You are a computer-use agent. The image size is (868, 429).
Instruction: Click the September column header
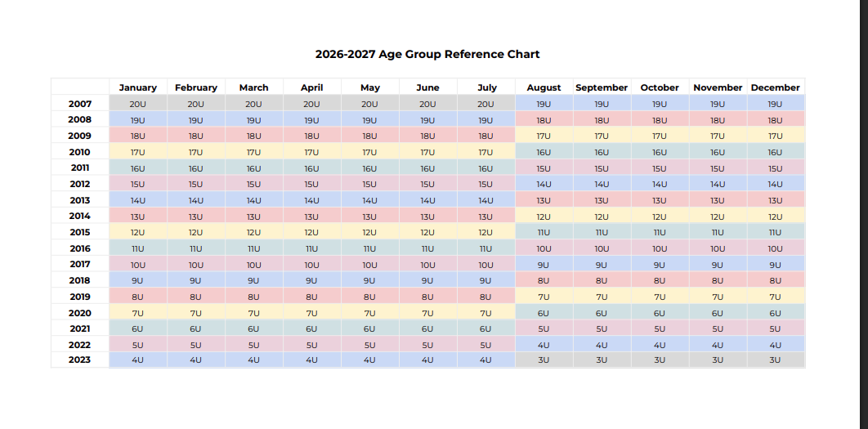coord(602,87)
